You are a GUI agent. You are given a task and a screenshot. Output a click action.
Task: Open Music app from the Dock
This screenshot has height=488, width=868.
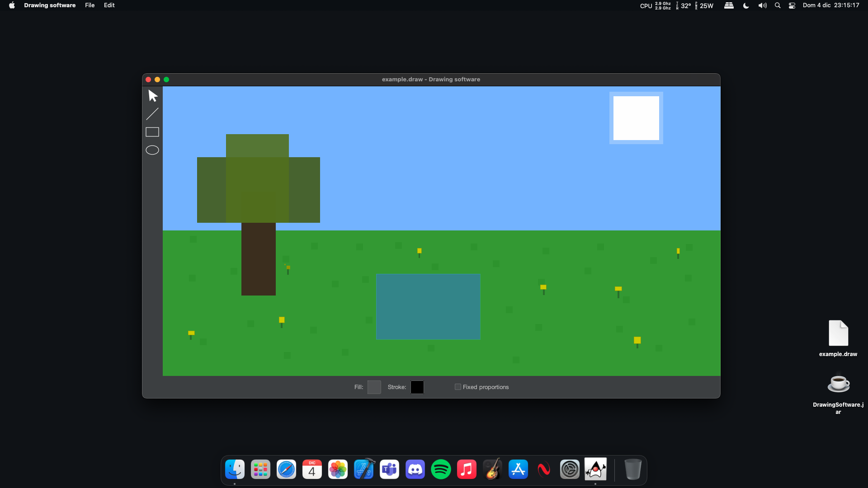pyautogui.click(x=467, y=469)
